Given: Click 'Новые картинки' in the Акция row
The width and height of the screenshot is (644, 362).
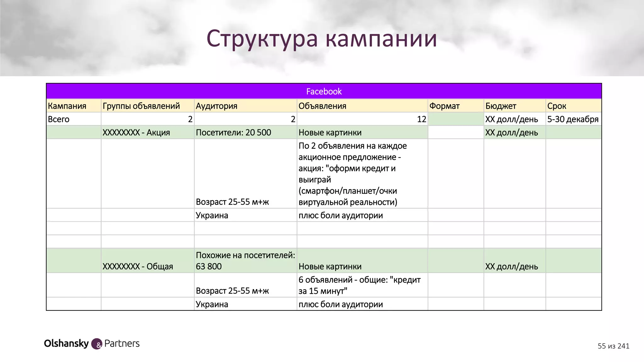Looking at the screenshot, I should click(362, 132).
